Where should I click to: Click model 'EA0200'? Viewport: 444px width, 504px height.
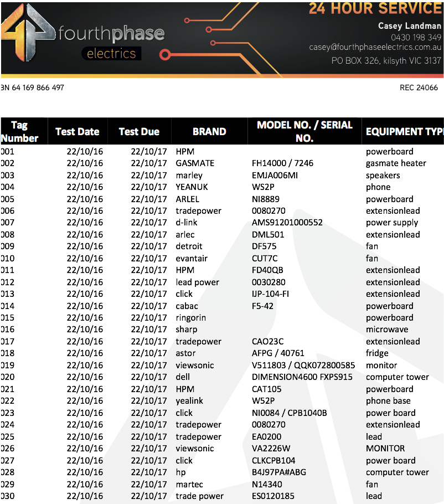266,436
